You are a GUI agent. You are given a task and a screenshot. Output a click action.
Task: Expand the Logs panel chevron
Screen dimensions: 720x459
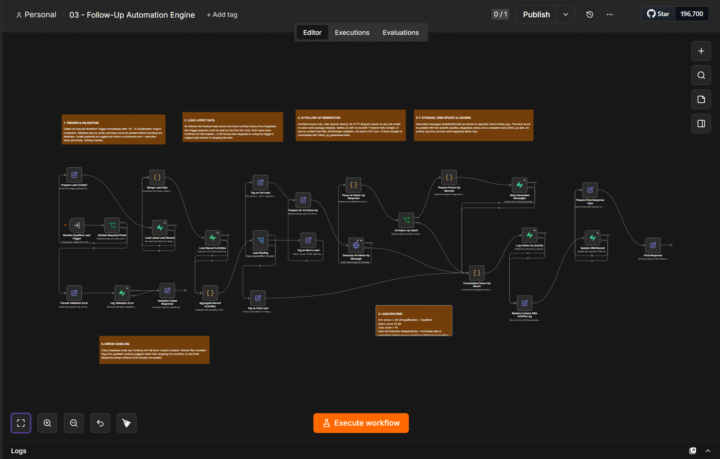pyautogui.click(x=708, y=451)
